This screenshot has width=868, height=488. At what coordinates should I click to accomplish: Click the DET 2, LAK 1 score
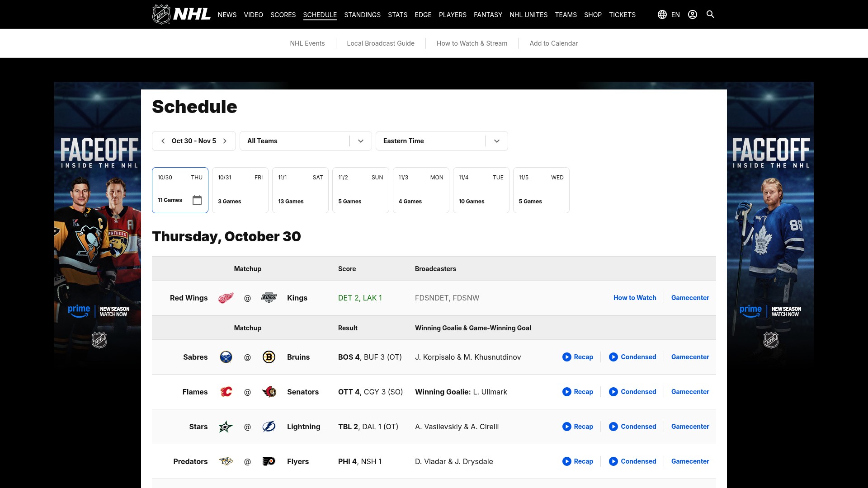coord(360,298)
